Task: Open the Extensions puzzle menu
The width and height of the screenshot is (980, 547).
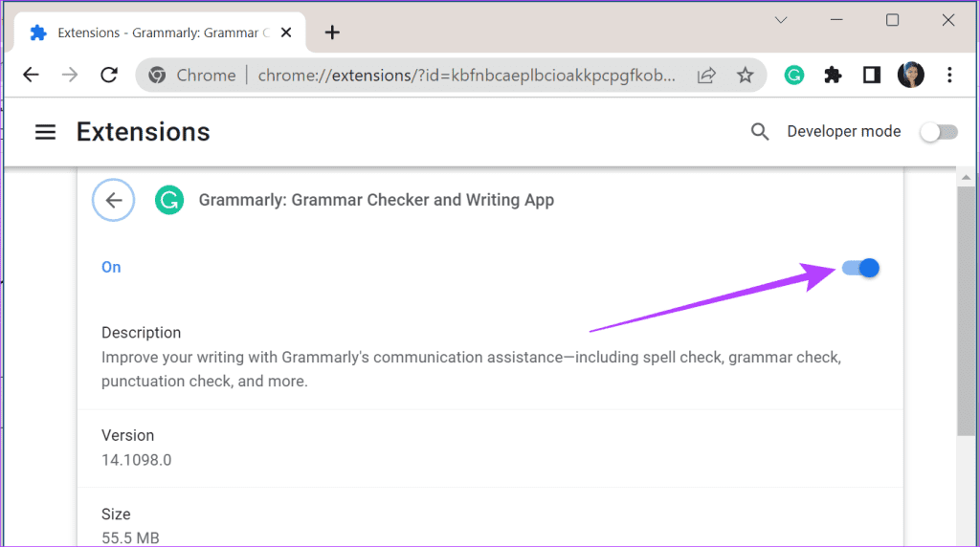Action: coord(833,75)
